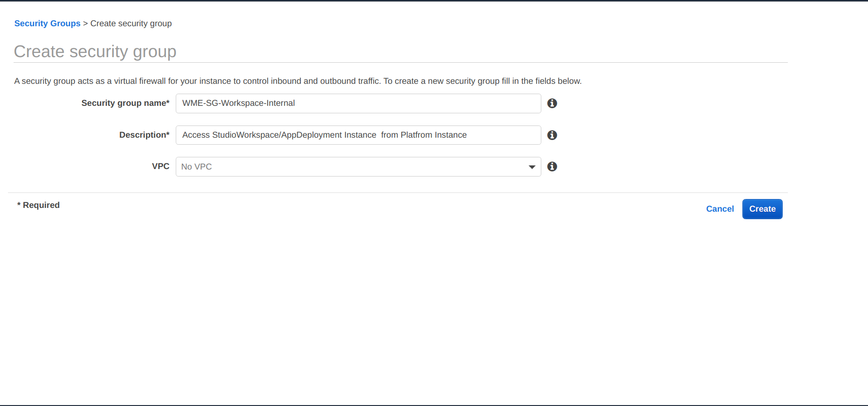Click the virtual firewall explanation paragraph
This screenshot has height=406, width=868.
(x=298, y=81)
